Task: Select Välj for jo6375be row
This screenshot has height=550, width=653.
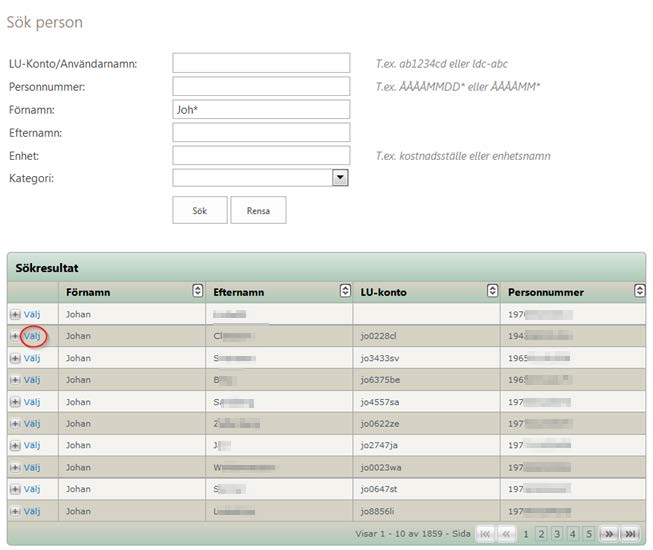Action: (32, 380)
